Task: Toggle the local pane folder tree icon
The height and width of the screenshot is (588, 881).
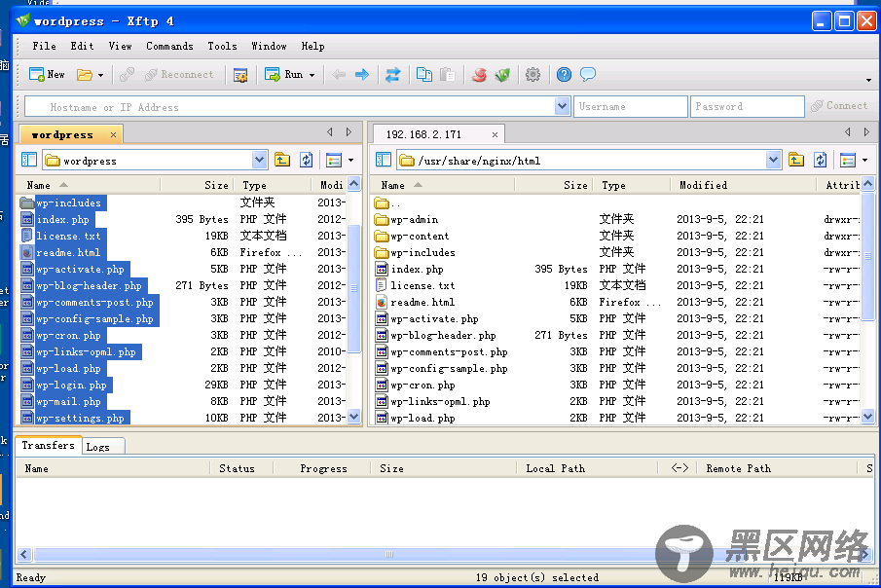Action: pyautogui.click(x=29, y=161)
